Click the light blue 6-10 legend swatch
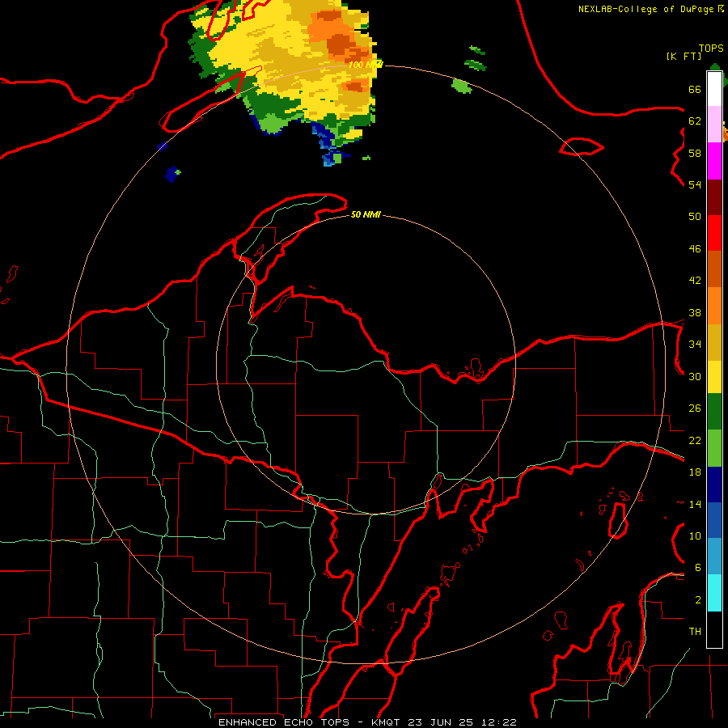This screenshot has height=728, width=728. (x=714, y=557)
